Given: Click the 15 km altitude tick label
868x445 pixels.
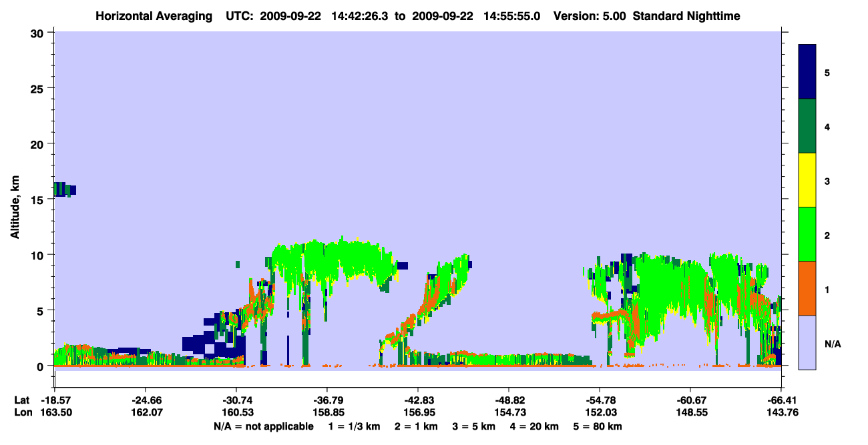Looking at the screenshot, I should pos(39,199).
